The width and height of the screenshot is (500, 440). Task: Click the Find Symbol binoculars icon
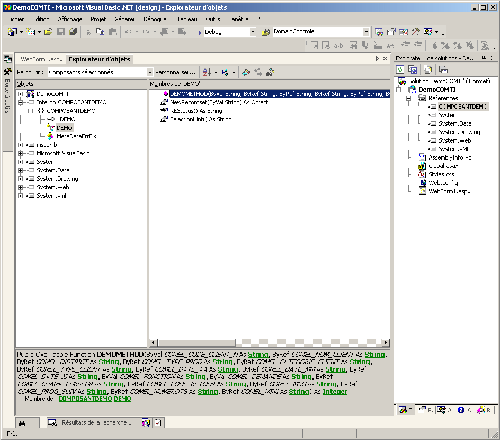pos(270,72)
